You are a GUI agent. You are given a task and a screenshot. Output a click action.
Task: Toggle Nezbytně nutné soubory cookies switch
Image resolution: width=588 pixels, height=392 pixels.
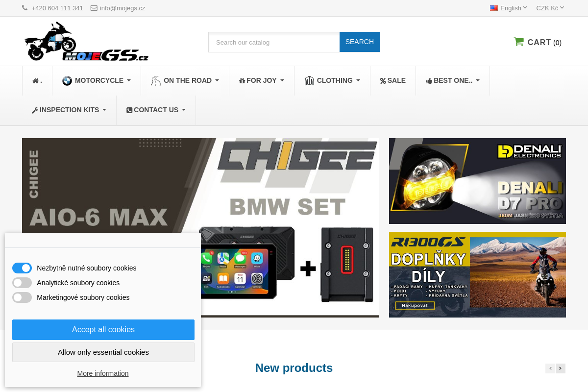click(x=22, y=268)
